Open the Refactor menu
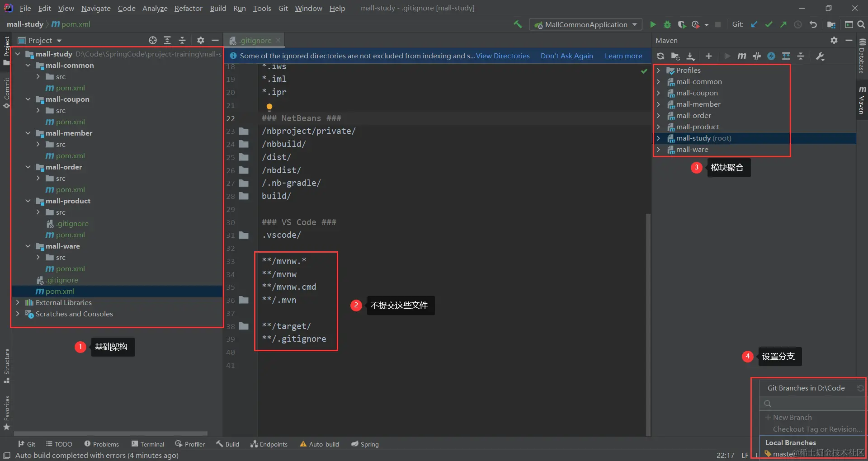 pos(189,8)
